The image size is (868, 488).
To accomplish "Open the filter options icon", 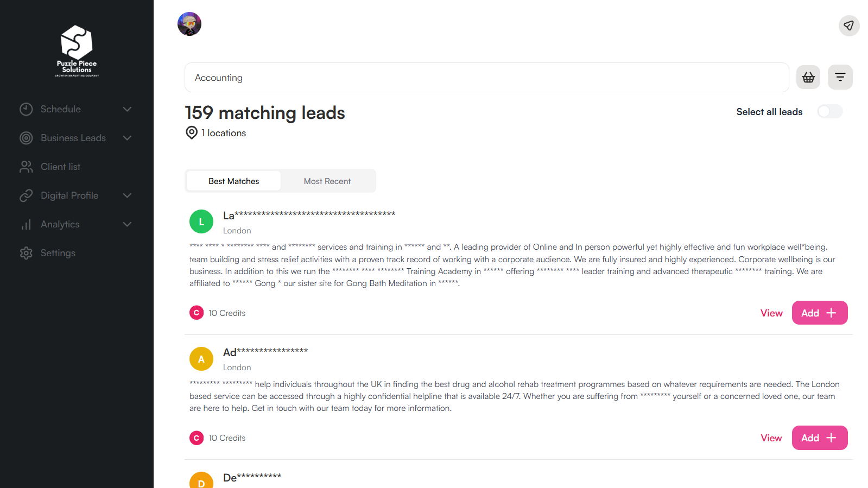I will pyautogui.click(x=840, y=78).
